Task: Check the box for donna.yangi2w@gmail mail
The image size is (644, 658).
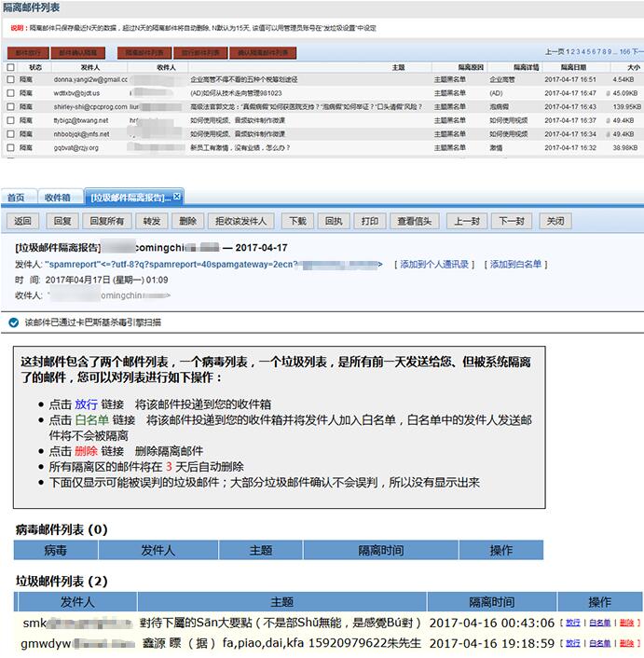Action: (x=11, y=79)
